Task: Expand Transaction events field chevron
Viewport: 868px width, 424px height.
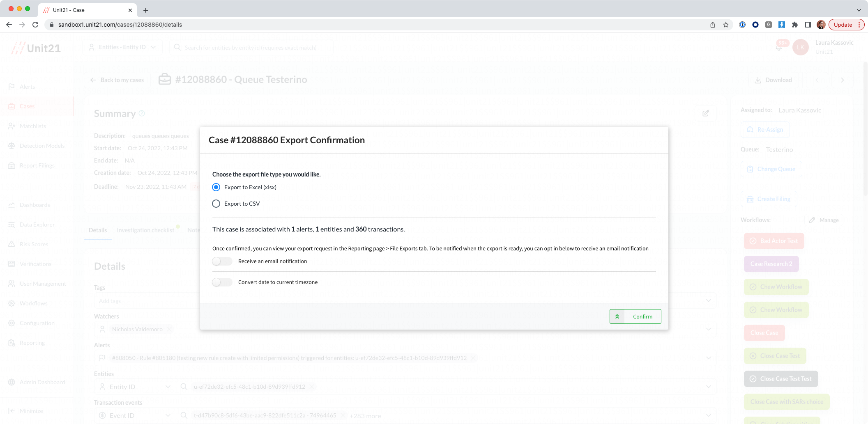Action: click(x=709, y=415)
